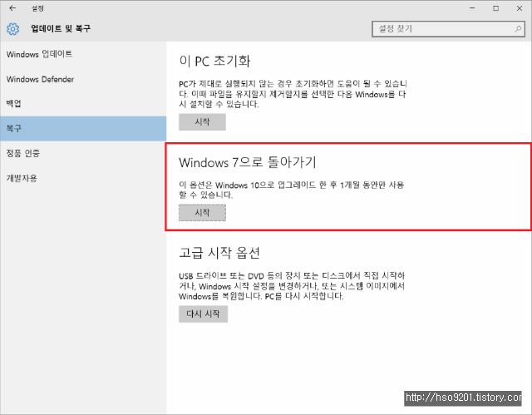Open the Windows Defender section
532x415 pixels.
[83, 79]
